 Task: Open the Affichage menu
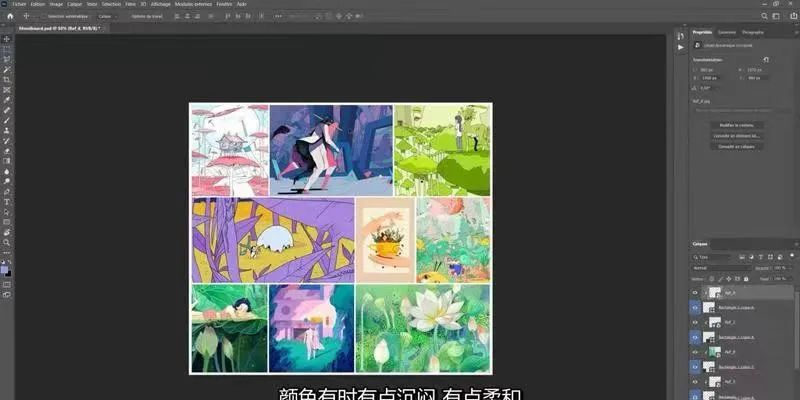[160, 4]
